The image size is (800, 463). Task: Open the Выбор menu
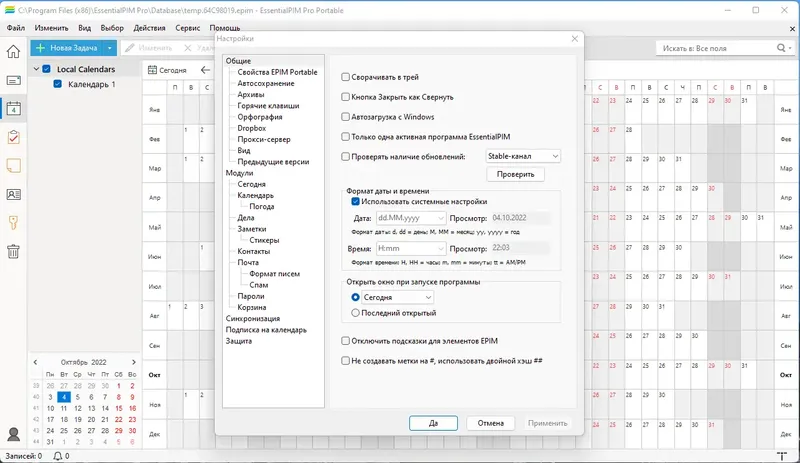112,28
